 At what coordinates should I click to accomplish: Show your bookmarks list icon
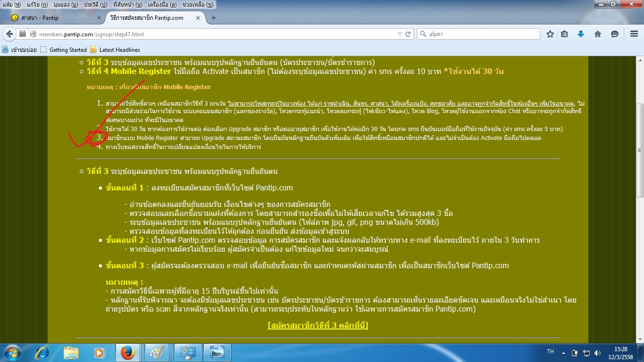(x=565, y=34)
